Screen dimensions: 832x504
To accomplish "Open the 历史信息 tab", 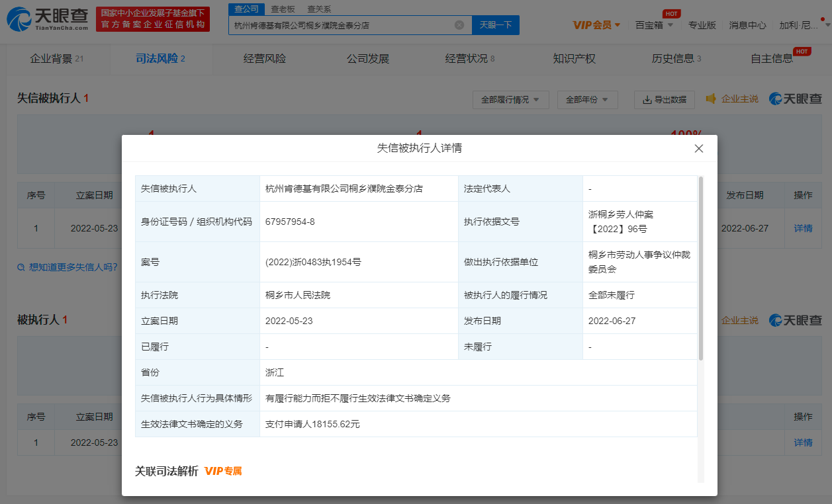I will [x=676, y=59].
